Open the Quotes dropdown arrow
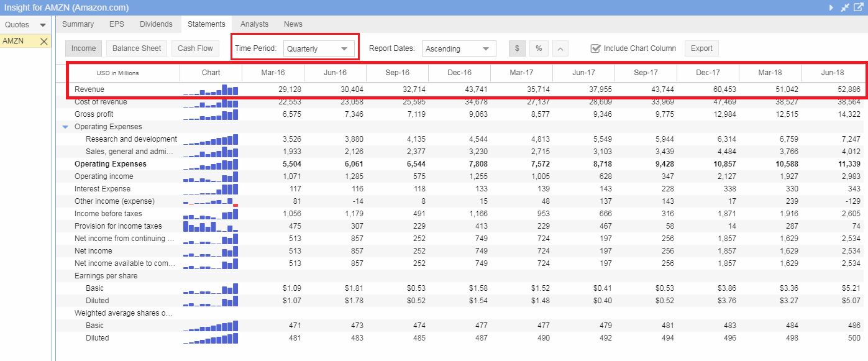Screen dimensions: 868x361 click(42, 25)
